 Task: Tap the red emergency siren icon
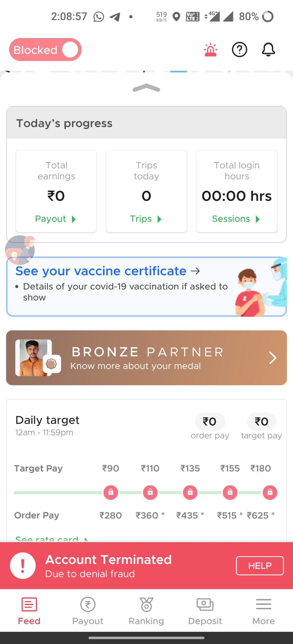210,50
